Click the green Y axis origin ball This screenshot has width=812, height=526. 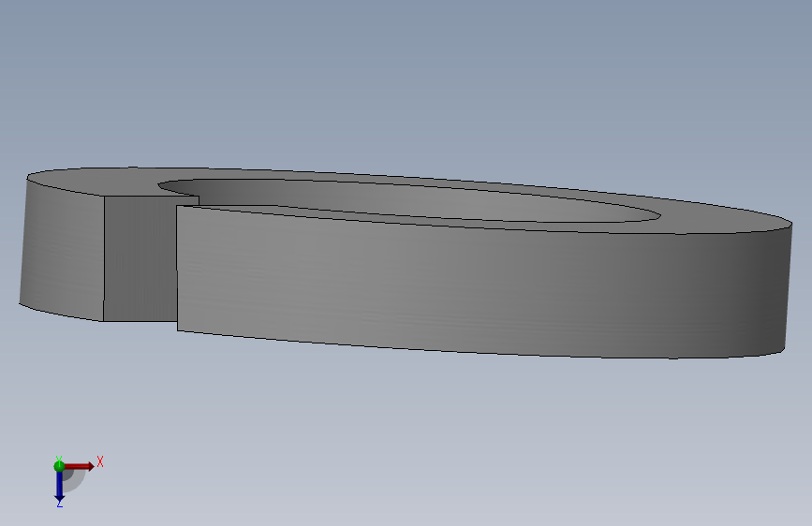click(x=59, y=466)
